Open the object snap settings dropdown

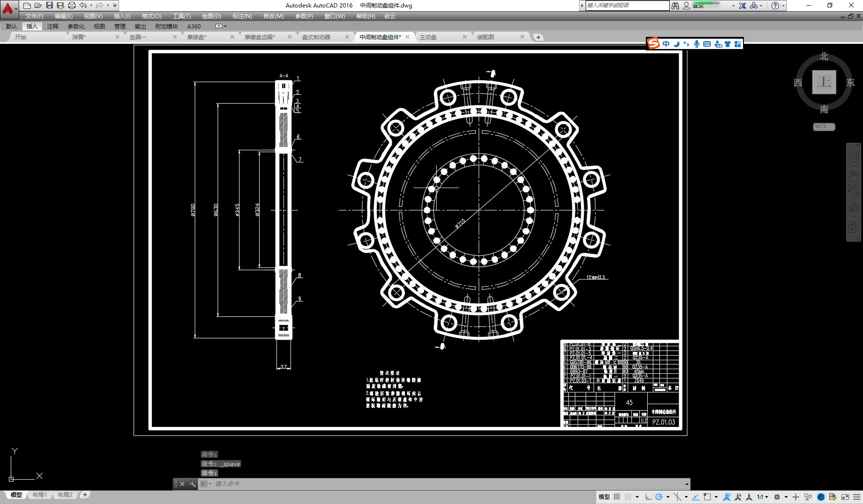pos(716,497)
